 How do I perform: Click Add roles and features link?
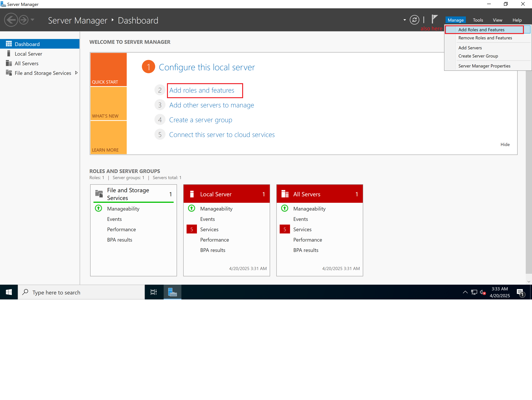click(202, 90)
